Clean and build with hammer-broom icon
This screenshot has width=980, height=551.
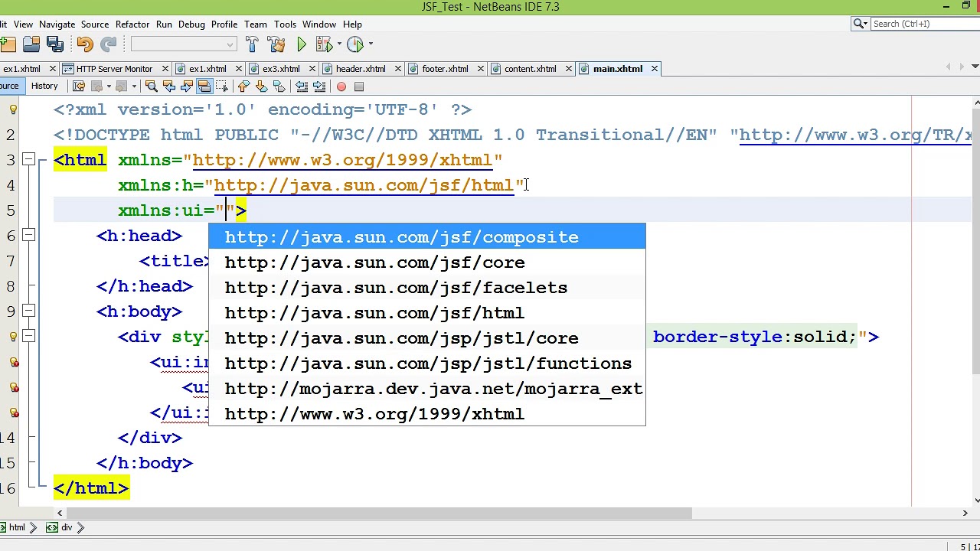click(276, 44)
